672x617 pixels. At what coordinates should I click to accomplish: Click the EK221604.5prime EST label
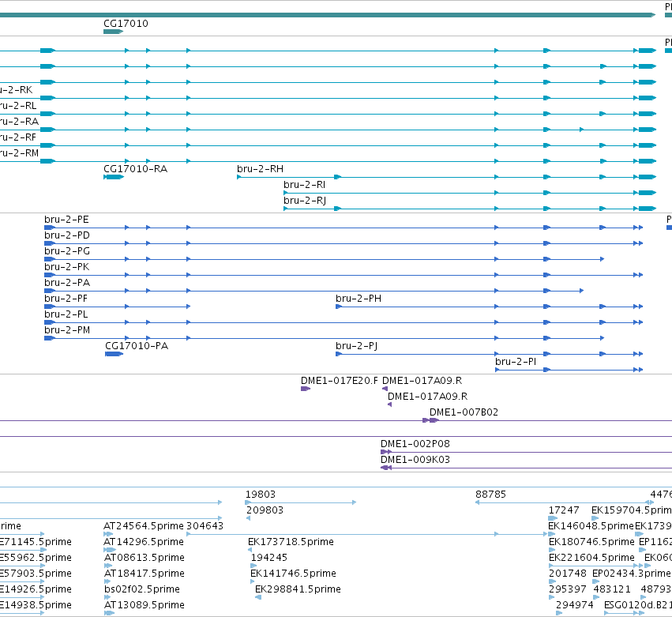click(591, 558)
